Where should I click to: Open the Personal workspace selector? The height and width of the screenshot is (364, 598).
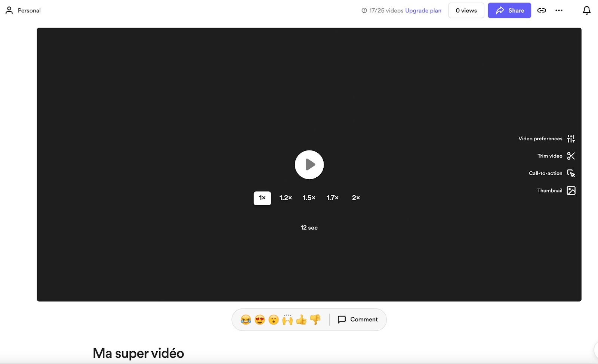(x=23, y=10)
